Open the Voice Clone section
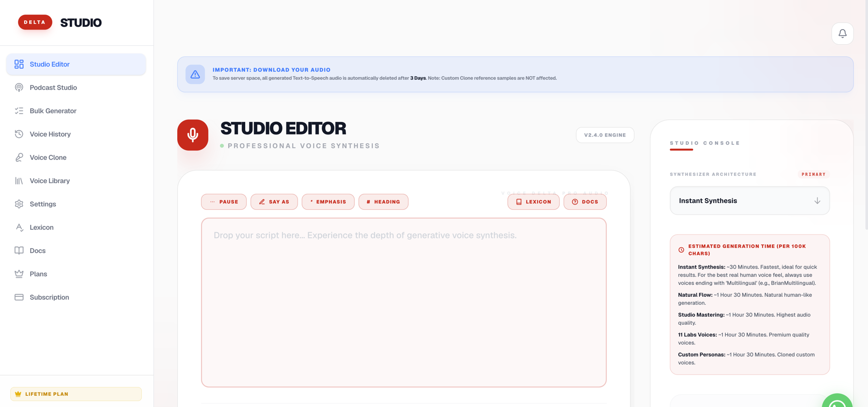868x407 pixels. (x=76, y=157)
